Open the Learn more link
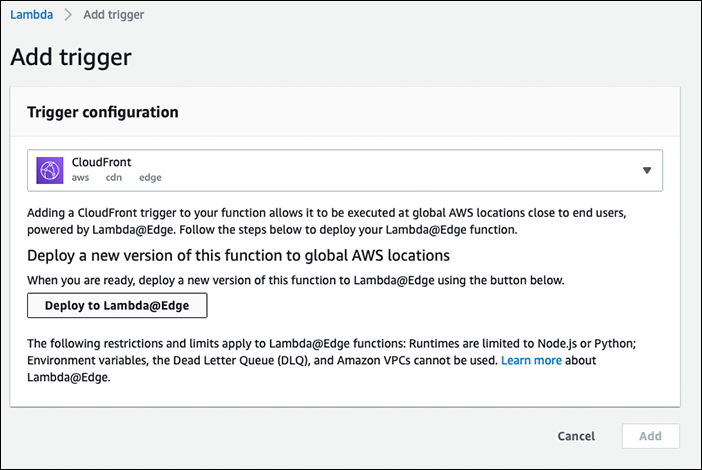Viewport: 702px width, 470px height. 531,360
